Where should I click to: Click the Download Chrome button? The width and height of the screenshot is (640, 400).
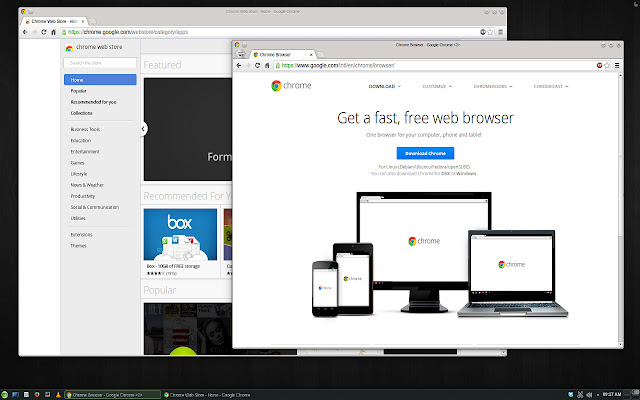(x=425, y=153)
